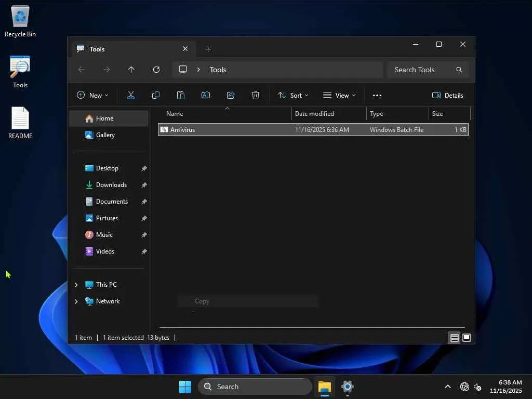Click the search magnifier in Search Tools
Screen dimensions: 532x399
point(459,70)
